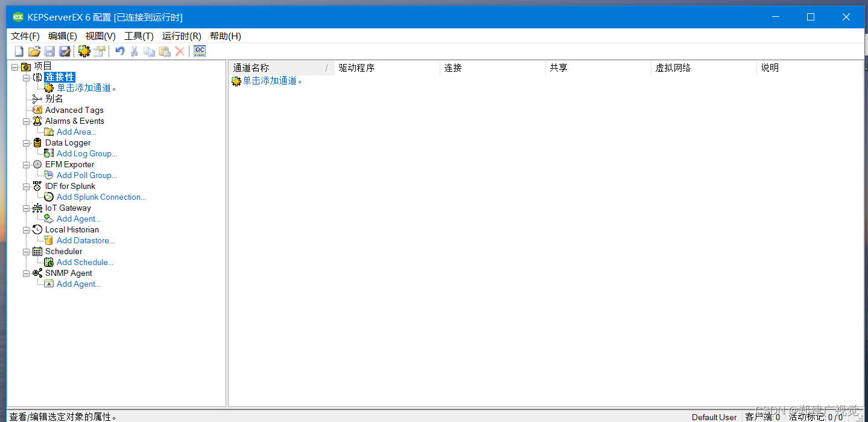Open the 帮助(H) menu
The width and height of the screenshot is (868, 422).
click(x=226, y=36)
